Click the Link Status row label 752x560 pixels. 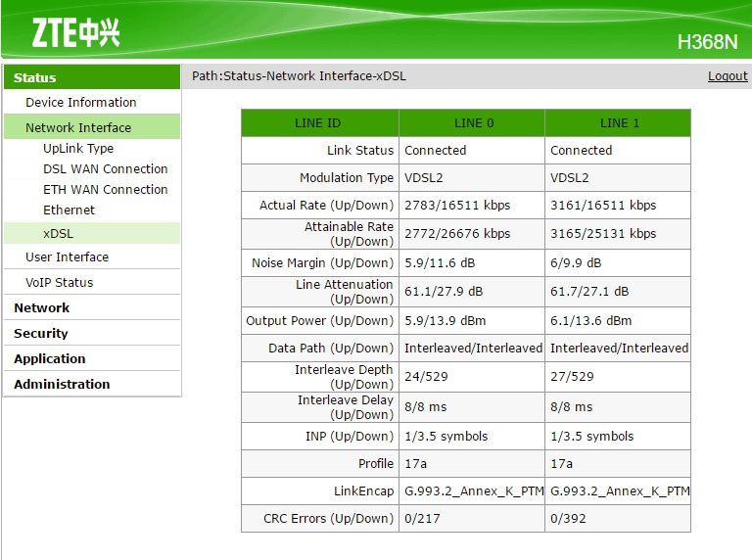[x=359, y=151]
